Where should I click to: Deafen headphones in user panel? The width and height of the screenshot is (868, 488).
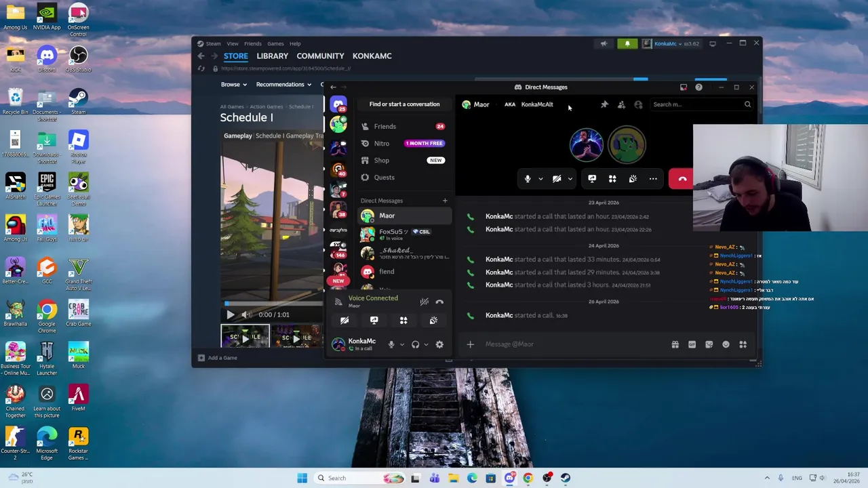pos(415,344)
